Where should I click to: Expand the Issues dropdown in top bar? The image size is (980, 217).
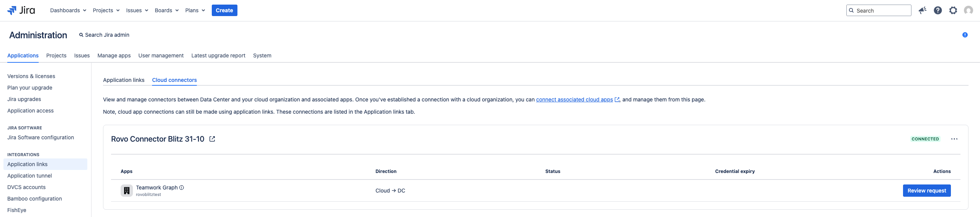(x=137, y=10)
